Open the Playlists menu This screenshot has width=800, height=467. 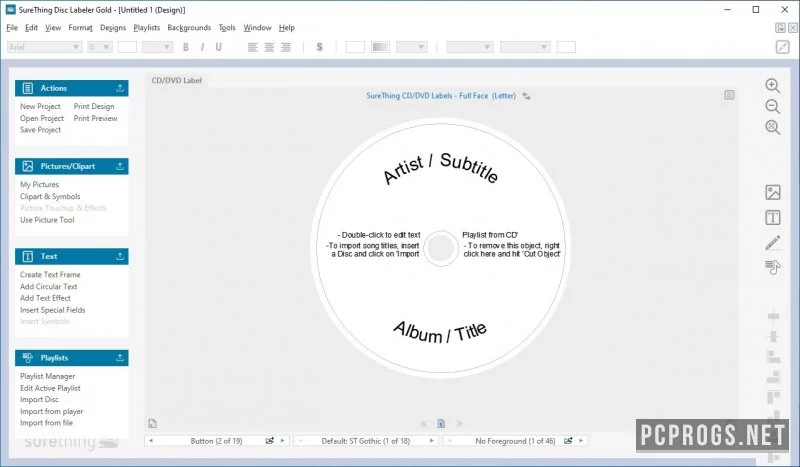[x=146, y=28]
